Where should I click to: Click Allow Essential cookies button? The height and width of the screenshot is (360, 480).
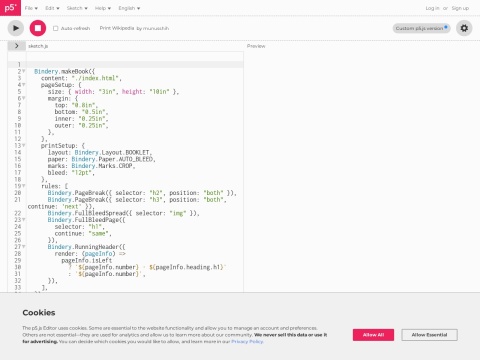coord(429,335)
